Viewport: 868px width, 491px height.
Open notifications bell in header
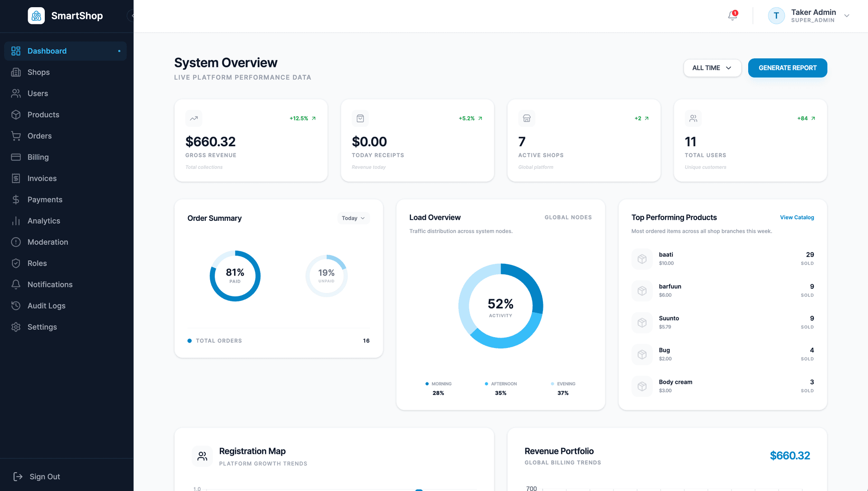pos(732,16)
